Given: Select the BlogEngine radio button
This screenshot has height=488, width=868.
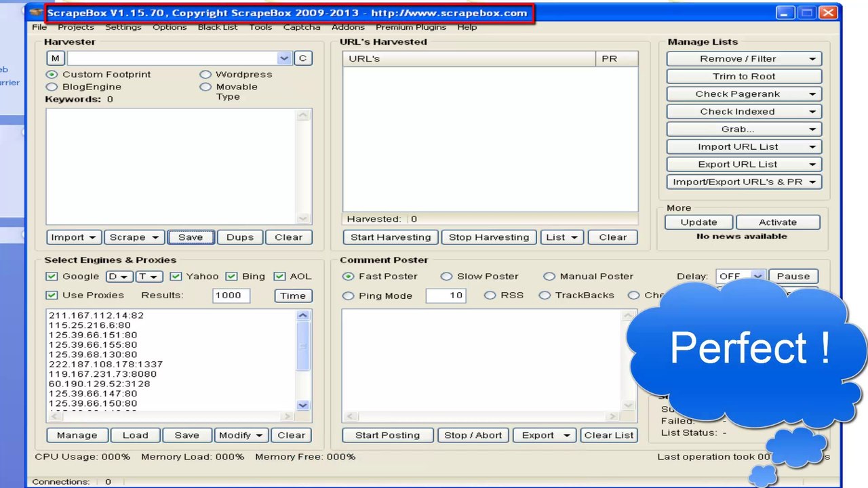Looking at the screenshot, I should [x=52, y=87].
